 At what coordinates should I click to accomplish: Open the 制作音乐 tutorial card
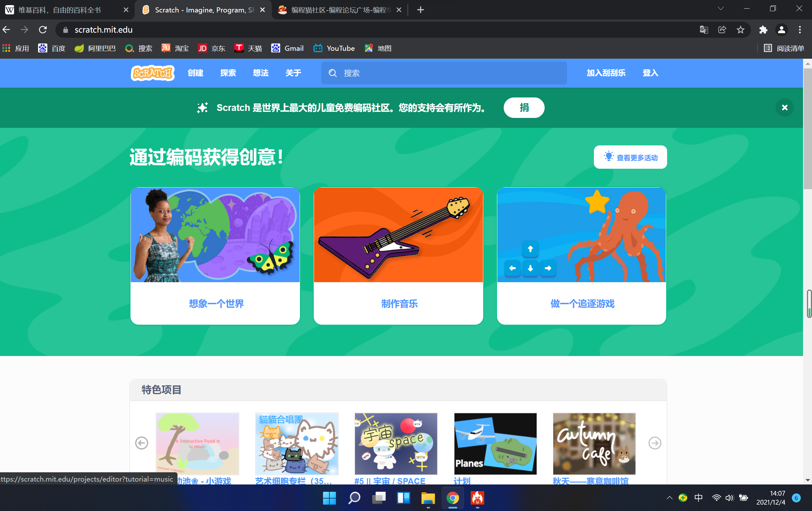(x=398, y=256)
